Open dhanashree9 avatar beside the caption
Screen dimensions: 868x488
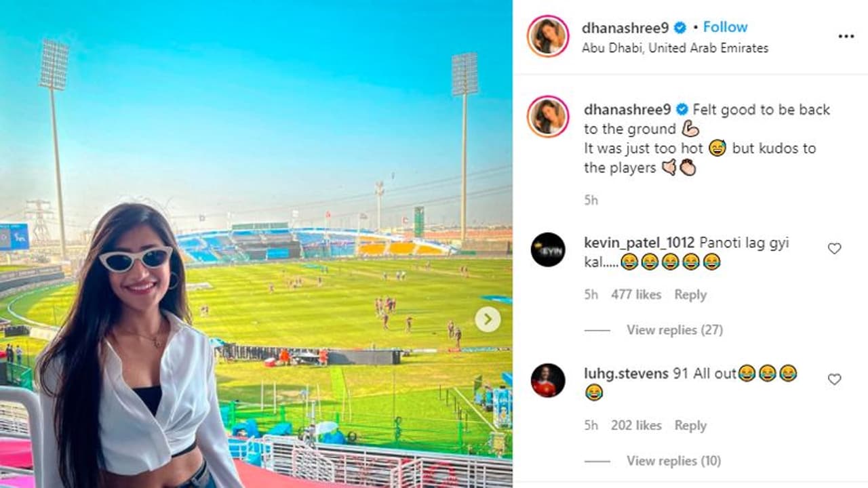[548, 117]
